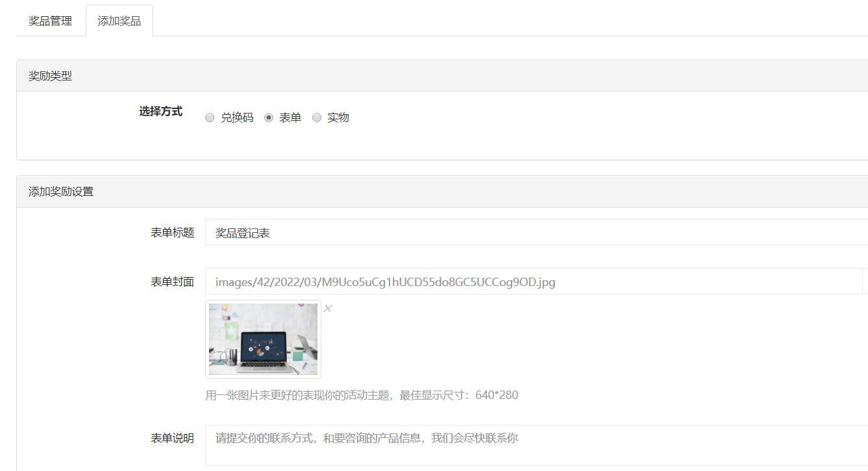The height and width of the screenshot is (471, 868).
Task: Switch to the 奖品管理 tab
Action: point(51,21)
